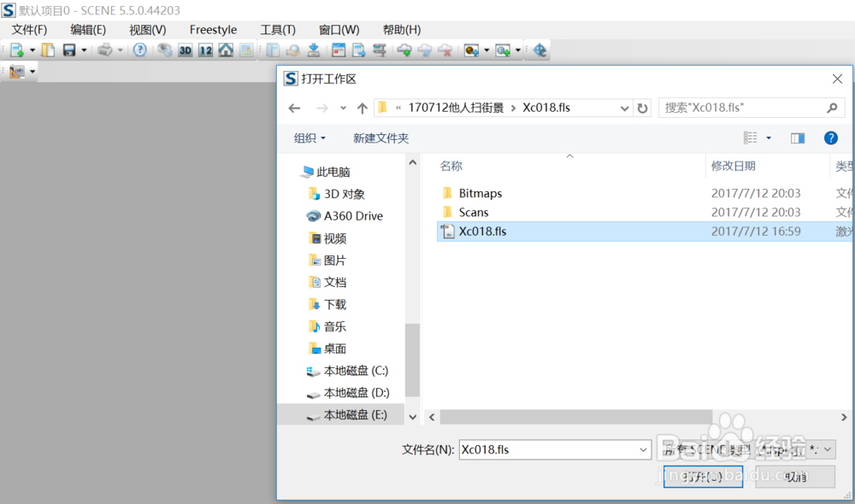The height and width of the screenshot is (504, 855).
Task: Click the dialog help question mark icon
Action: point(830,138)
